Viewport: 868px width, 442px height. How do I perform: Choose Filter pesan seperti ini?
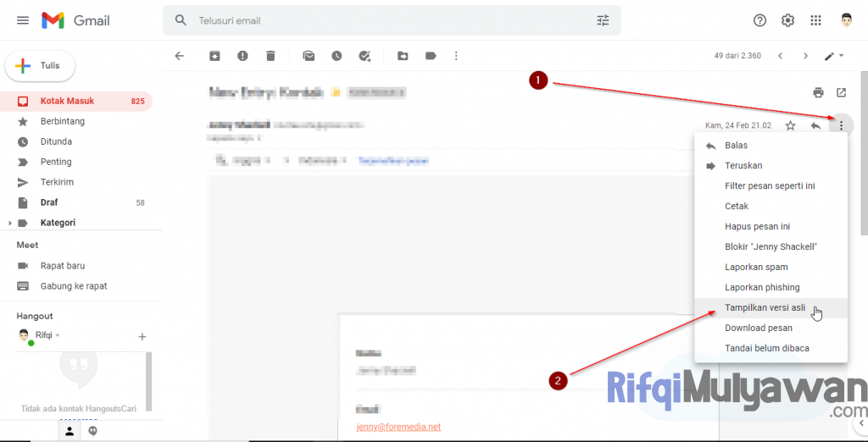click(771, 186)
